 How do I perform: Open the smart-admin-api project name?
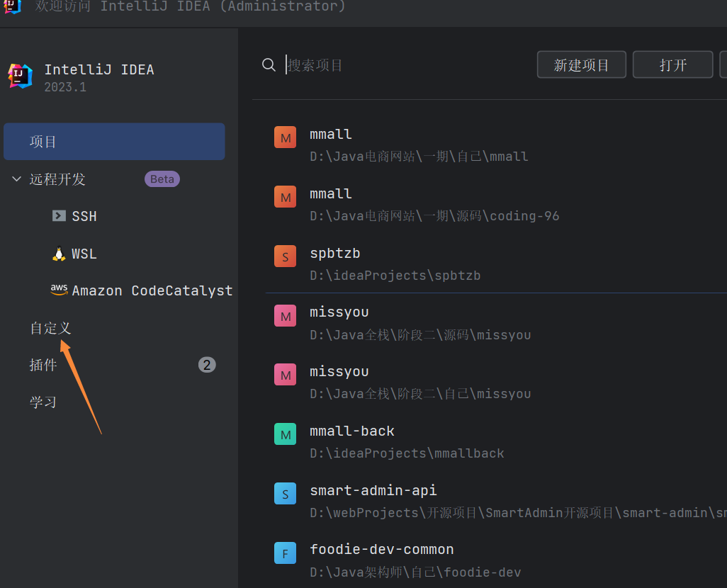(x=373, y=490)
